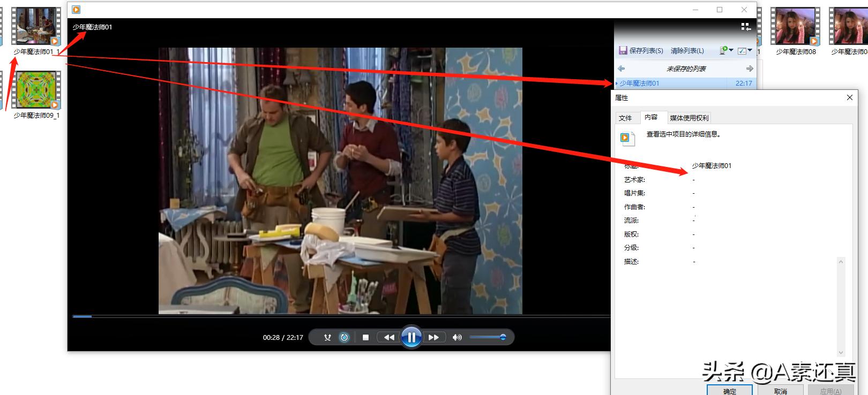
Task: Adjust the volume slider
Action: click(488, 337)
